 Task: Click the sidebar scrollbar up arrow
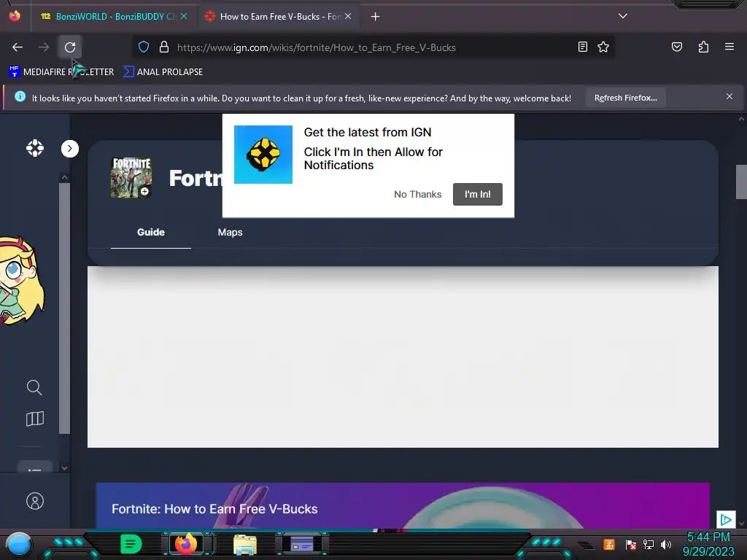(64, 177)
